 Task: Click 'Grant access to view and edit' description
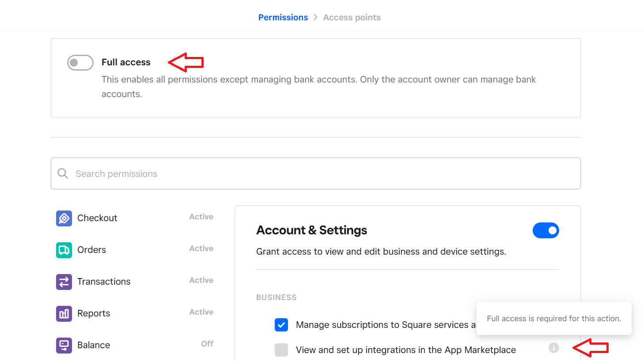coord(381,252)
